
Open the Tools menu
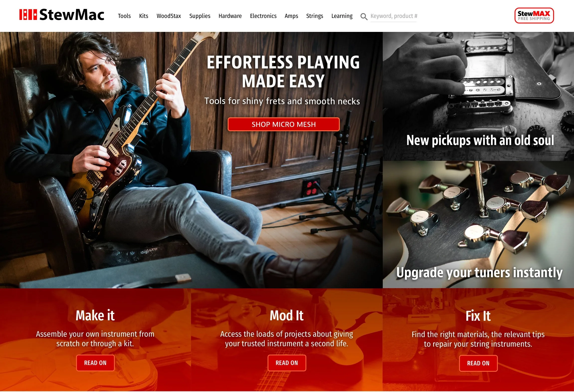click(x=124, y=16)
